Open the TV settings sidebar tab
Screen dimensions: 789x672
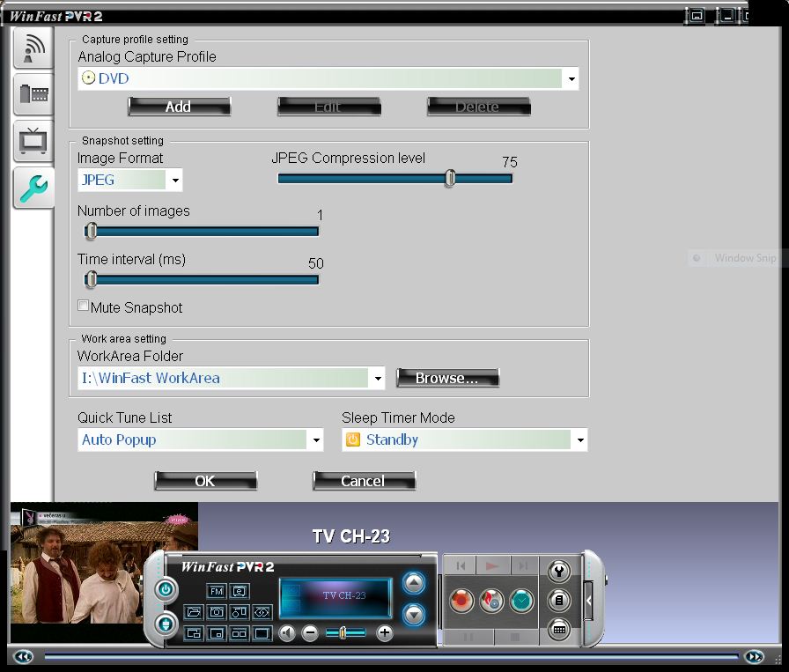point(33,141)
